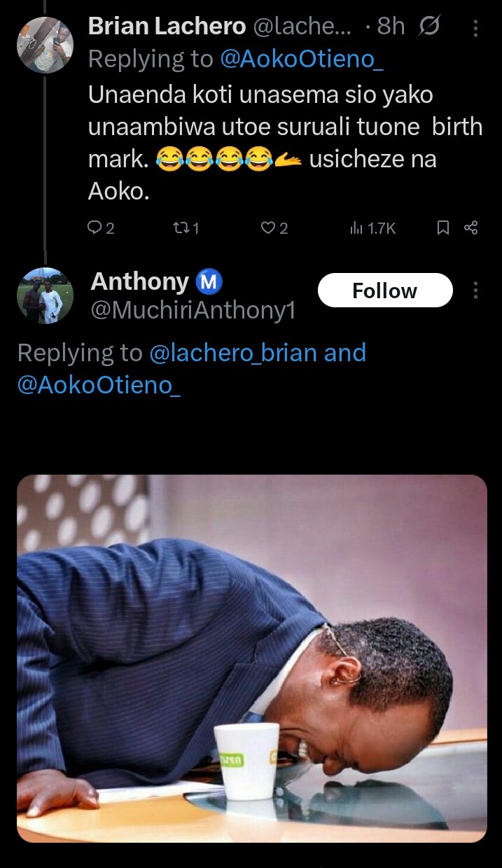This screenshot has width=502, height=868.
Task: Follow Anthony's account
Action: tap(385, 290)
